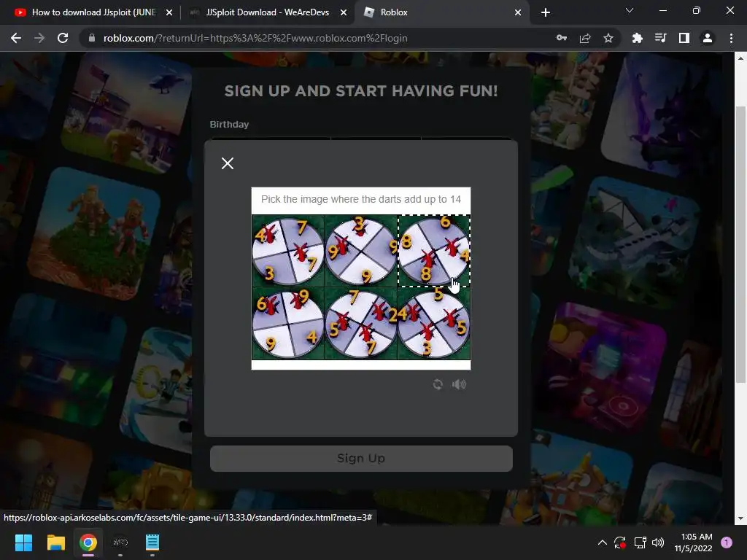Click the Chrome taskbar icon
The image size is (747, 560).
coord(88,542)
